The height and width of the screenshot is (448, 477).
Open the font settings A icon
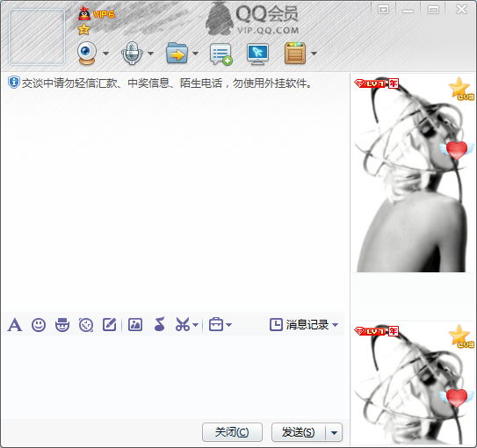[x=15, y=325]
